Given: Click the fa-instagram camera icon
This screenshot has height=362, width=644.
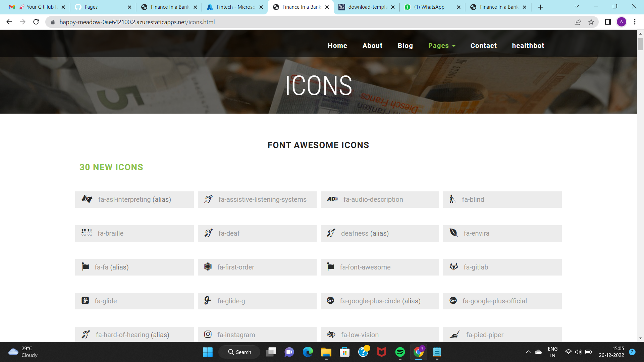Looking at the screenshot, I should pyautogui.click(x=208, y=334).
